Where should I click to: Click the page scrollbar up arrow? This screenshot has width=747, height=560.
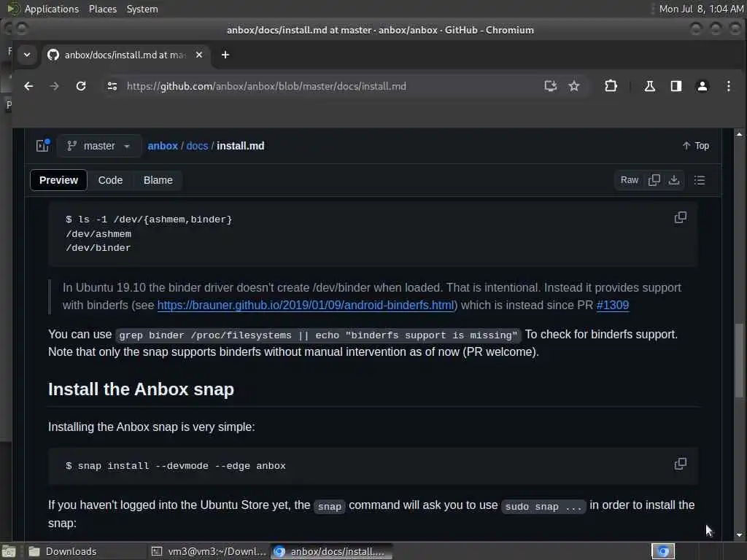click(x=739, y=135)
